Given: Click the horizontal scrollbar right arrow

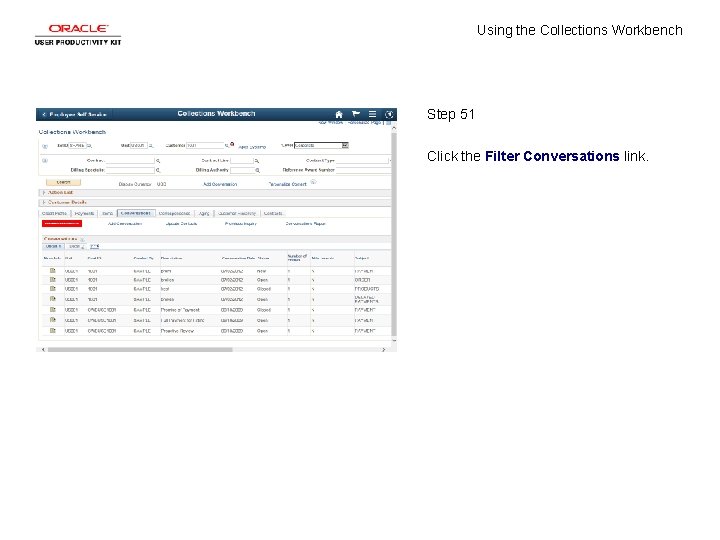Looking at the screenshot, I should point(383,350).
